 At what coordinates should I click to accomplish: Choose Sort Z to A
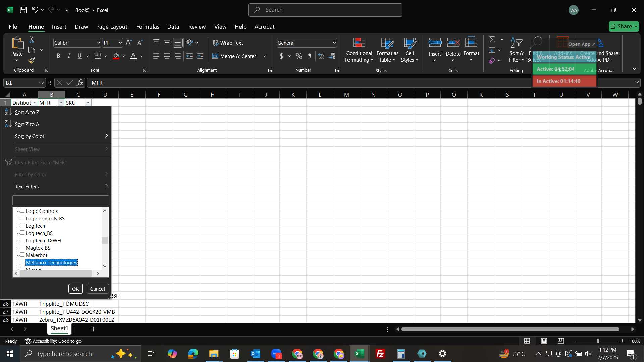pos(56,124)
